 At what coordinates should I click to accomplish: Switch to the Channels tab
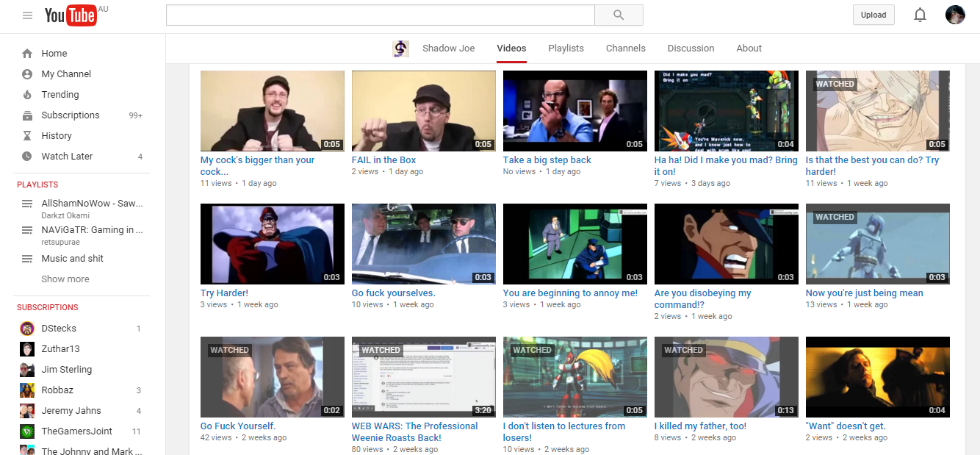[626, 49]
